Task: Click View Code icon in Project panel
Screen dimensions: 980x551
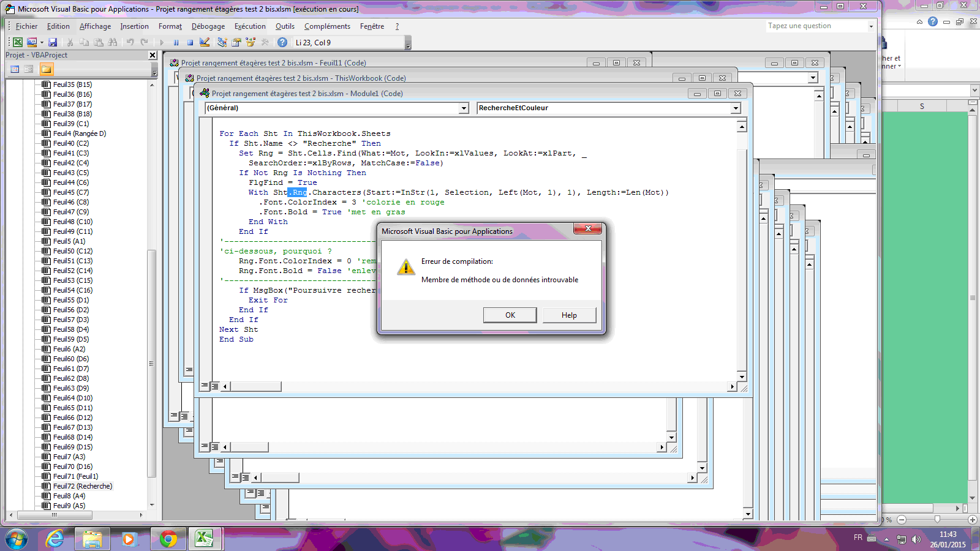Action: pyautogui.click(x=15, y=69)
